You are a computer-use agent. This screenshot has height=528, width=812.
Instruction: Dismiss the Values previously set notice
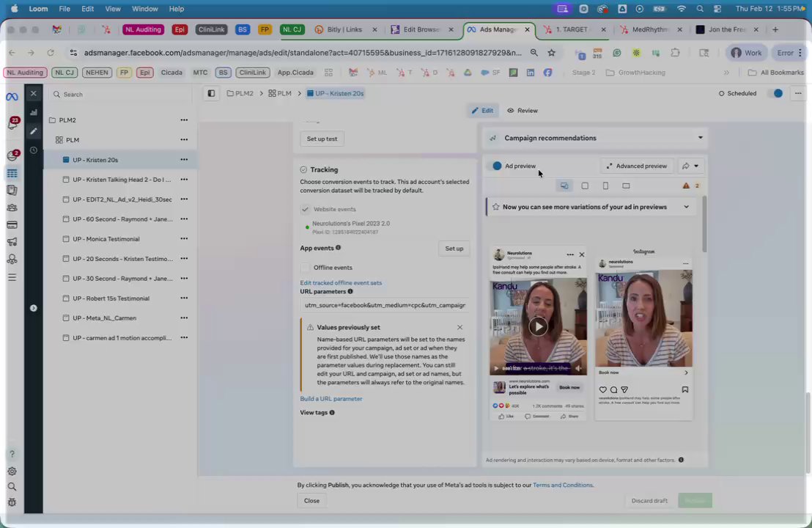coord(459,328)
